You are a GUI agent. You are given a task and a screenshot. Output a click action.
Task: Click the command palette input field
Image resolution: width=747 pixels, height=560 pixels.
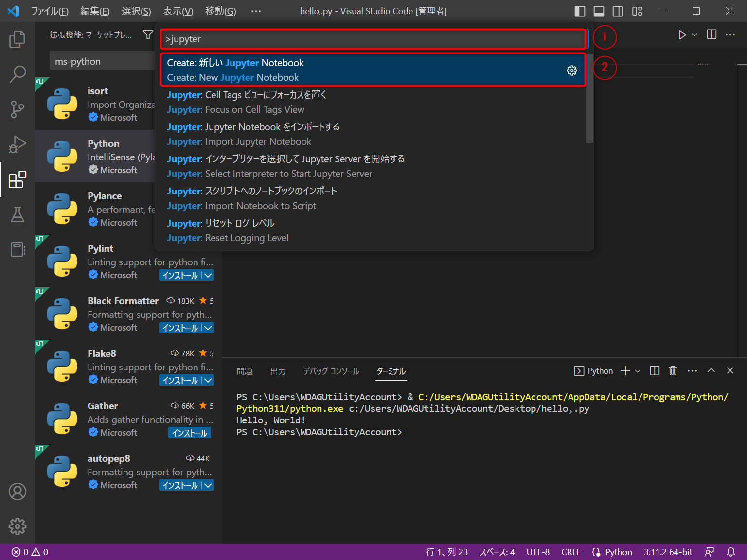[x=373, y=39]
